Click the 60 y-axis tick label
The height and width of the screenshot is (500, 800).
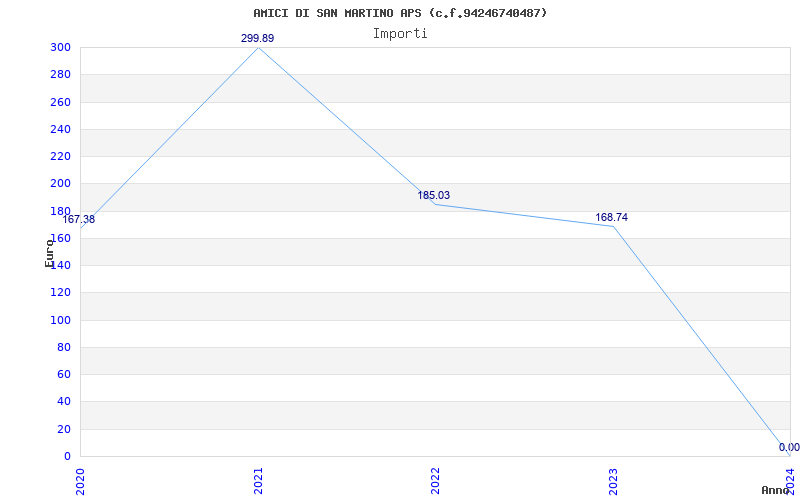pyautogui.click(x=63, y=374)
